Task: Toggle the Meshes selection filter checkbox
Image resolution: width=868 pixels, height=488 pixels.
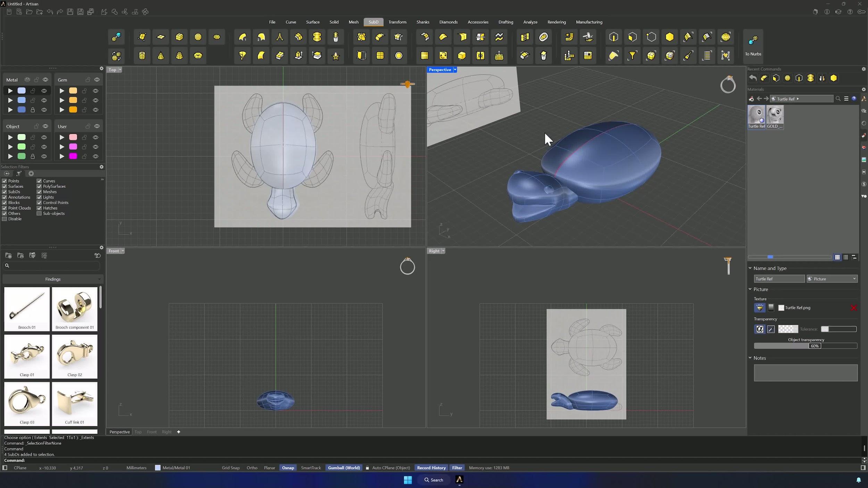Action: [39, 192]
